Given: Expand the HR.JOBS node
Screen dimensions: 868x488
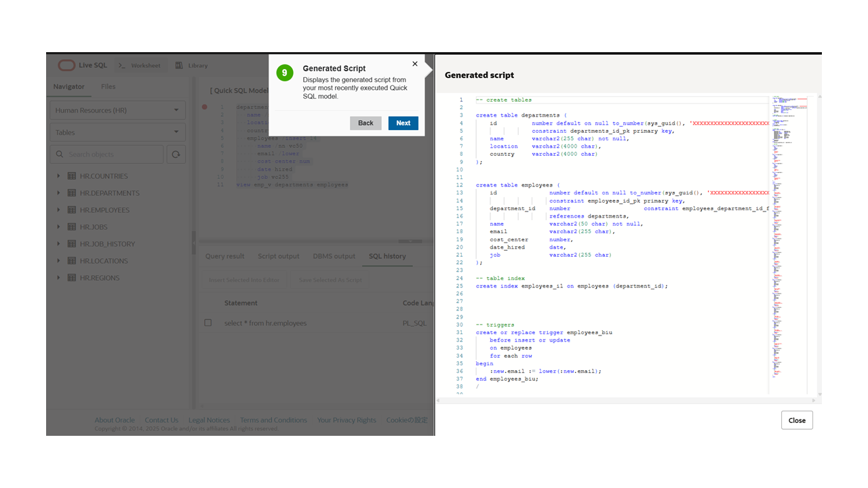Looking at the screenshot, I should click(x=59, y=227).
